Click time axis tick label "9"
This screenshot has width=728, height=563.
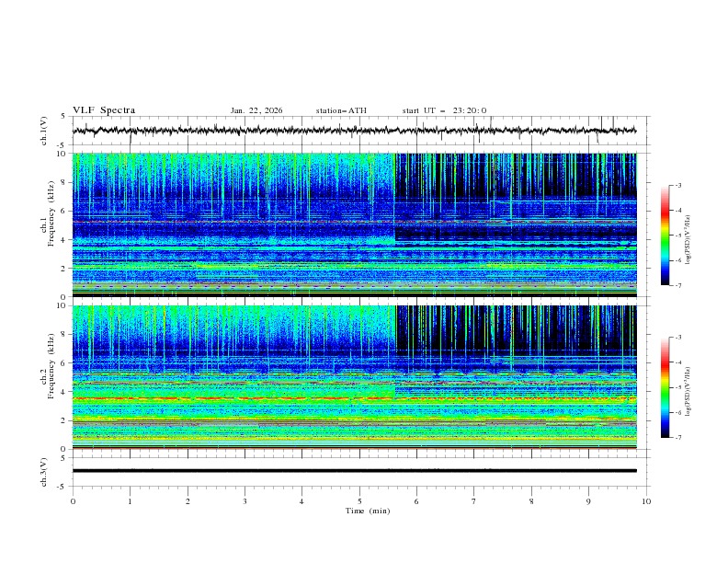(x=588, y=501)
